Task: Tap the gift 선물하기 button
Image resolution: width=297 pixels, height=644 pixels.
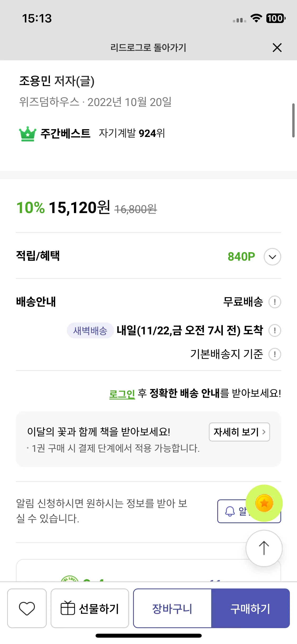Action: tap(90, 608)
